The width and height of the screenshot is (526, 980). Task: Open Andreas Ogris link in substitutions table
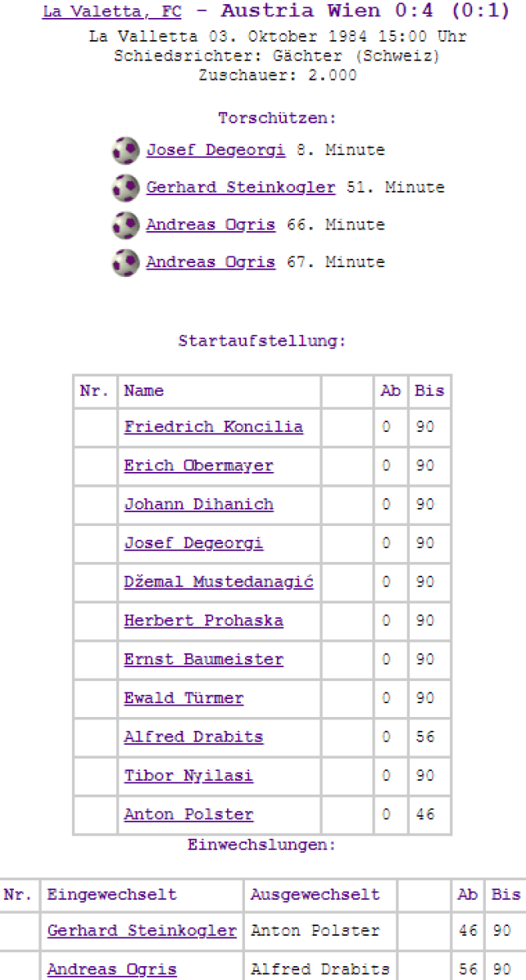112,969
